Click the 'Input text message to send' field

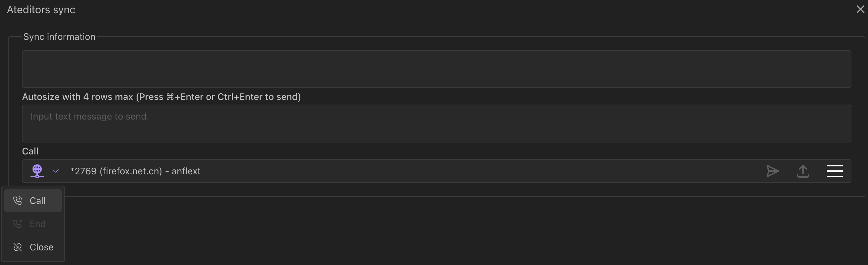(436, 123)
